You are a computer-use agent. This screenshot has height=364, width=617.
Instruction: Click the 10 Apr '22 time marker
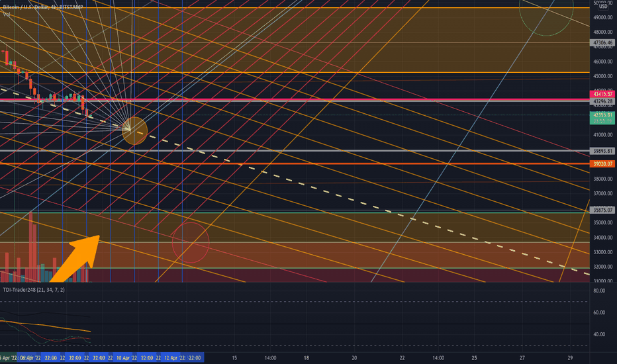[x=126, y=357]
